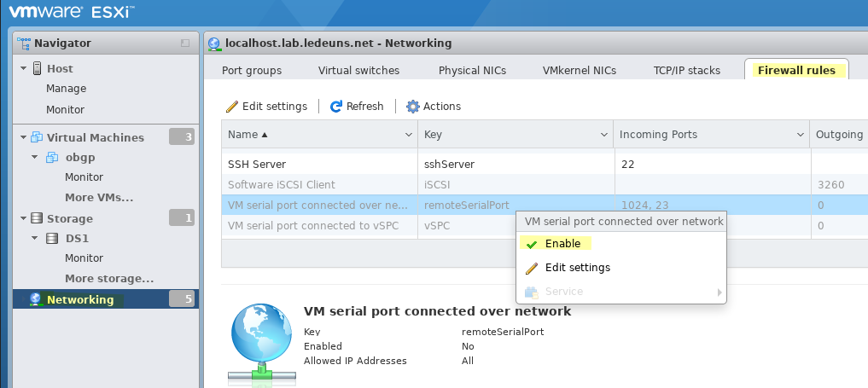This screenshot has width=868, height=388.
Task: Open Host Manage in Navigator
Action: 67,89
